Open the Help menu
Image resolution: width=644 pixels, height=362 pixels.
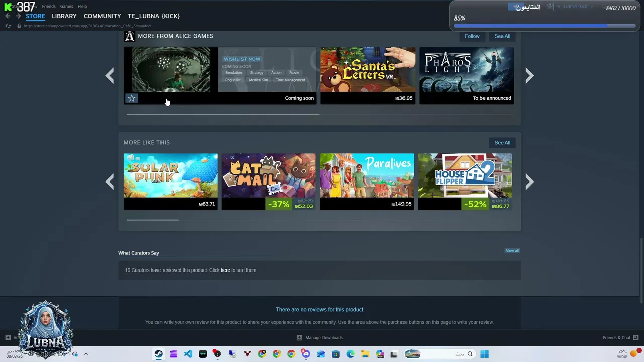83,6
